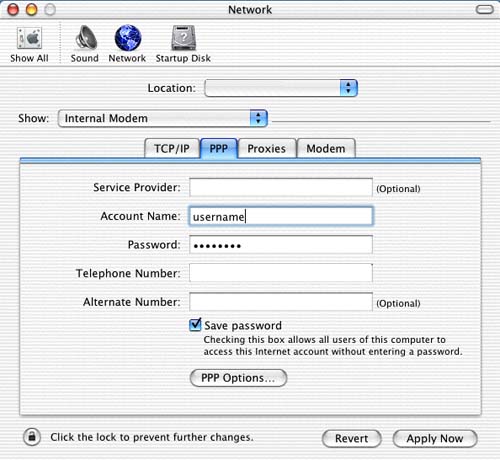Open the Show All preferences icon
500x460 pixels.
click(x=29, y=38)
